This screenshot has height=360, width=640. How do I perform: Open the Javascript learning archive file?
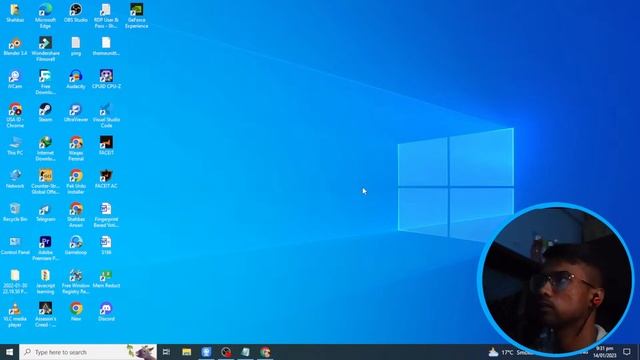click(45, 282)
